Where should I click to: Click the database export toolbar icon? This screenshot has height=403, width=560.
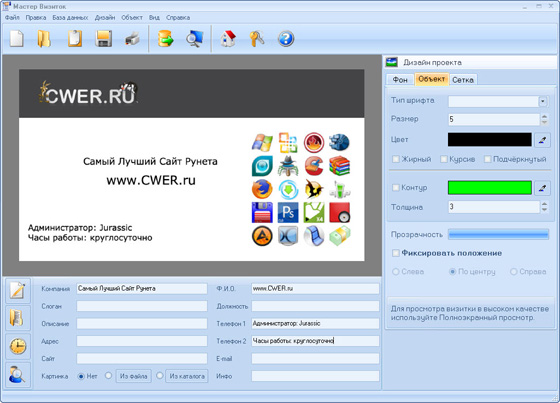(166, 39)
